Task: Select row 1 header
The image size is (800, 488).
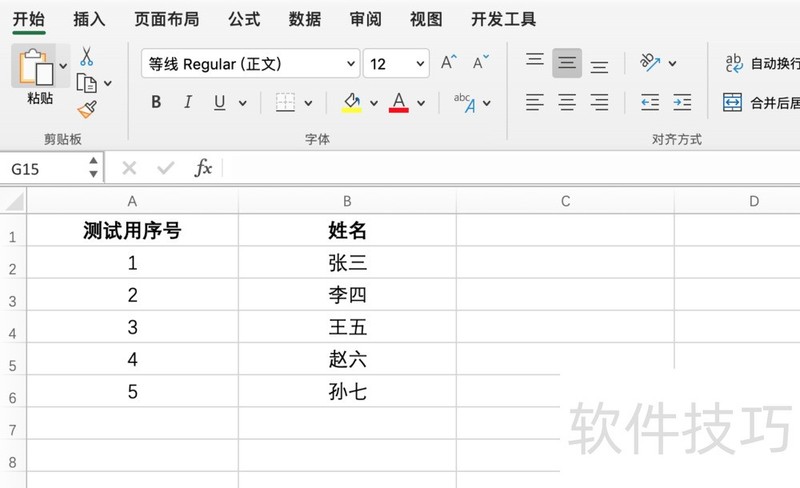Action: pos(13,232)
